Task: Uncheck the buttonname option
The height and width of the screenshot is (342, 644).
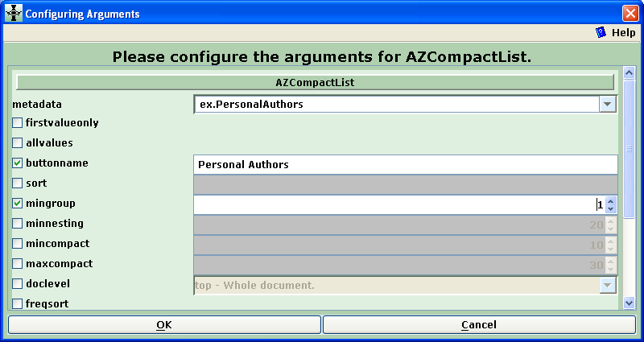Action: [x=17, y=163]
